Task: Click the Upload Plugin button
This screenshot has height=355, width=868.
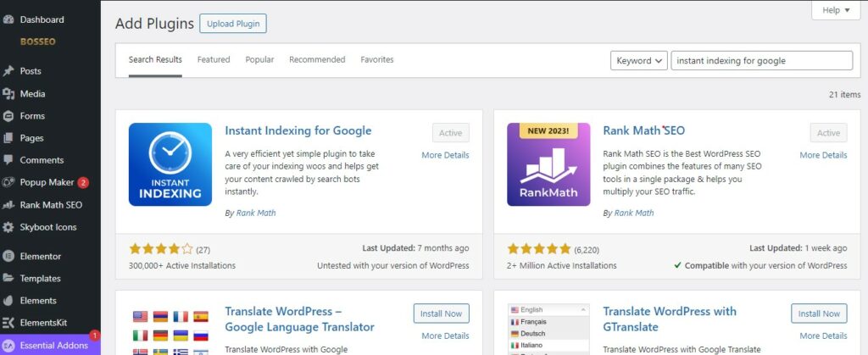Action: pyautogui.click(x=233, y=24)
